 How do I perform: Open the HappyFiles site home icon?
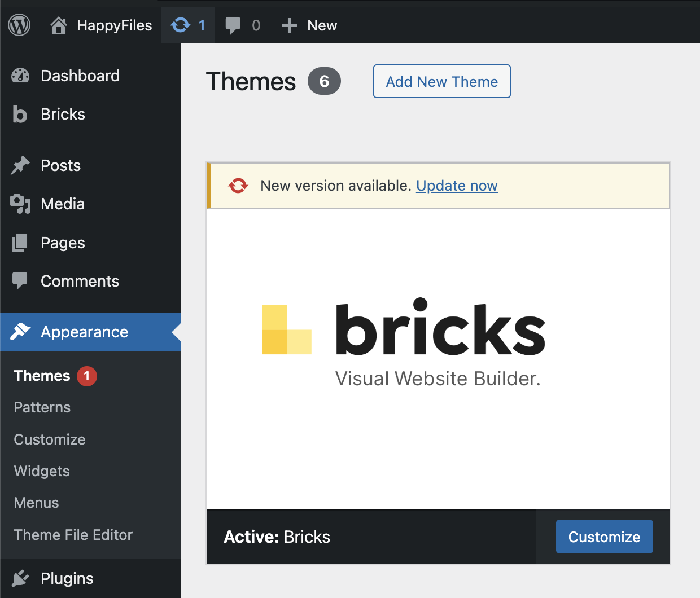point(59,25)
